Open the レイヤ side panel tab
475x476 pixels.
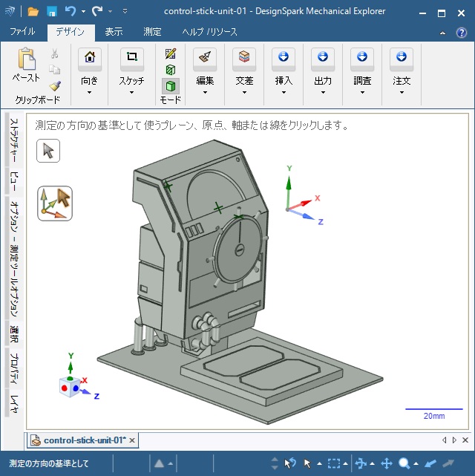pyautogui.click(x=14, y=403)
